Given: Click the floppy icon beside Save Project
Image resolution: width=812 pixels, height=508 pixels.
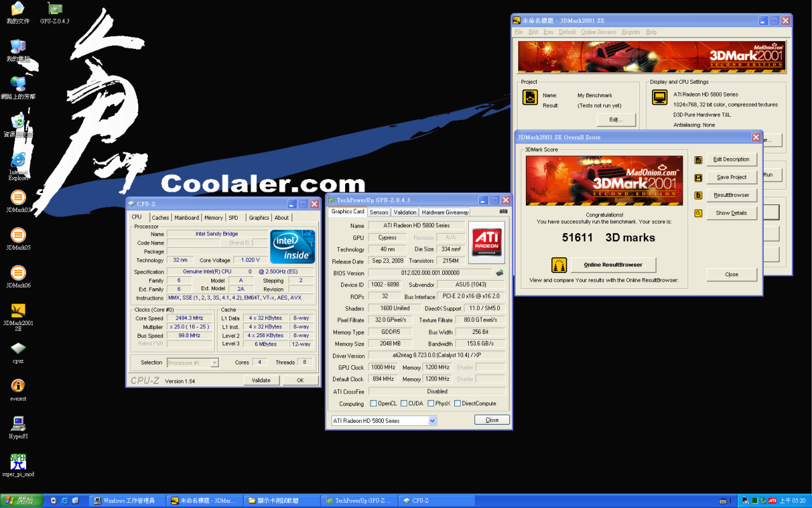Looking at the screenshot, I should [x=698, y=178].
